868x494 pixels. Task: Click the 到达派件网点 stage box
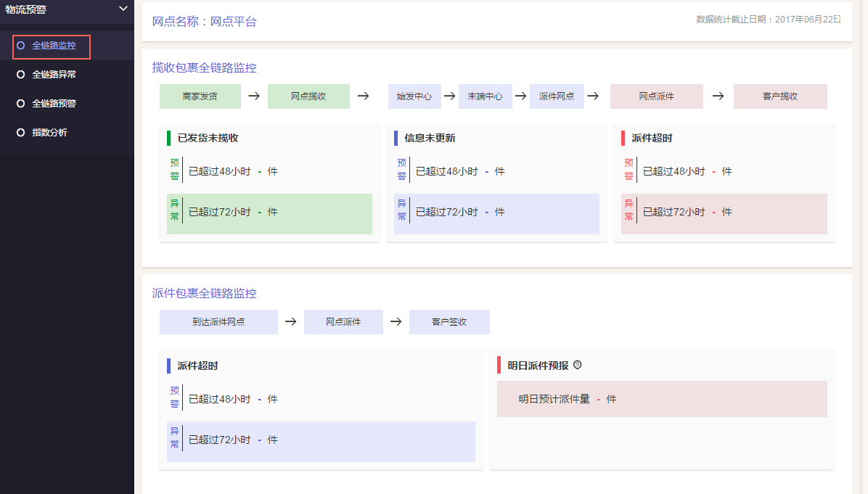(218, 322)
